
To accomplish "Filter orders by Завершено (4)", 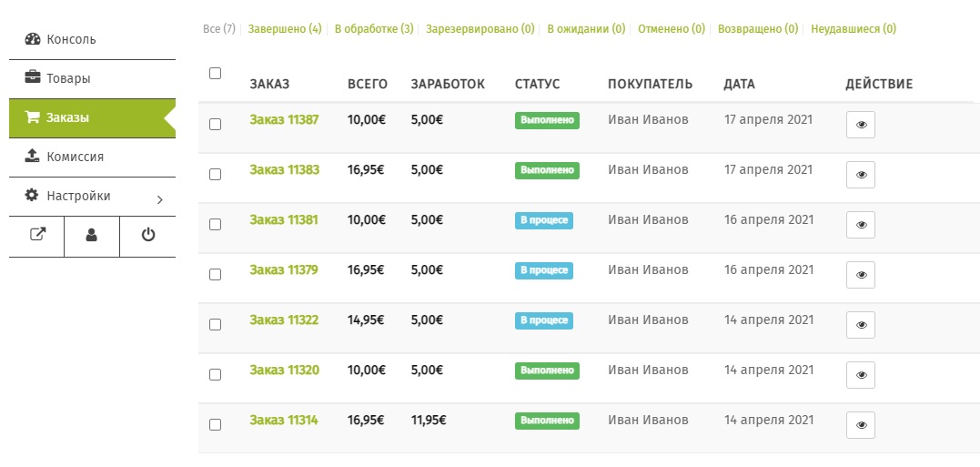I will click(285, 29).
